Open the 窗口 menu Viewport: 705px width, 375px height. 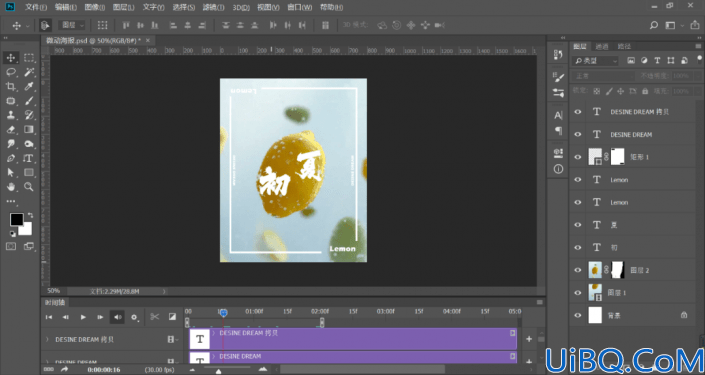coord(299,7)
